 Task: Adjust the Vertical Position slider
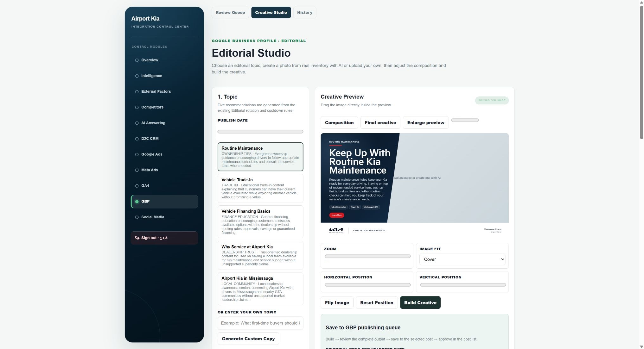463,285
